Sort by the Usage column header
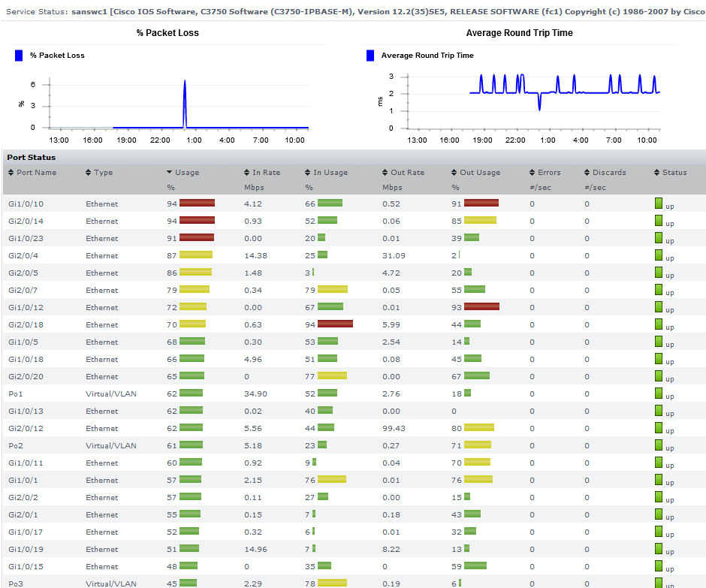This screenshot has height=588, width=706. (183, 173)
